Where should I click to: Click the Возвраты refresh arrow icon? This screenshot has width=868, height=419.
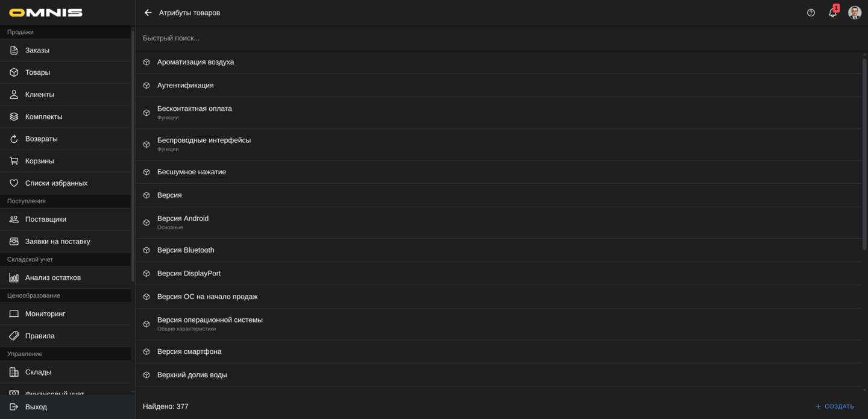tap(14, 139)
